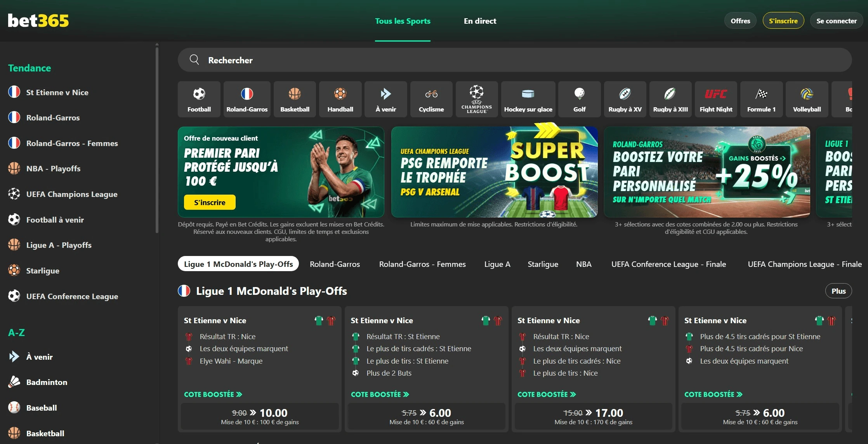Open the Golf sport tile
Image resolution: width=868 pixels, height=444 pixels.
(579, 99)
